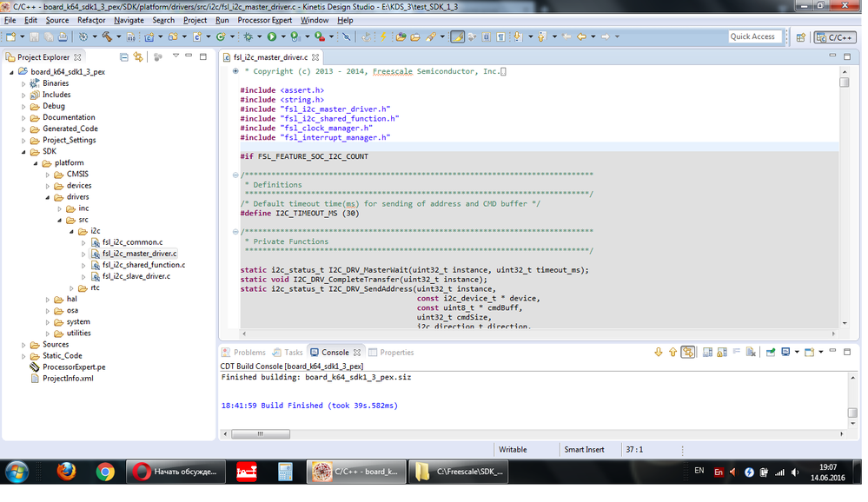Click the Open Type folder icon in toolbar
This screenshot has width=868, height=502.
point(401,36)
